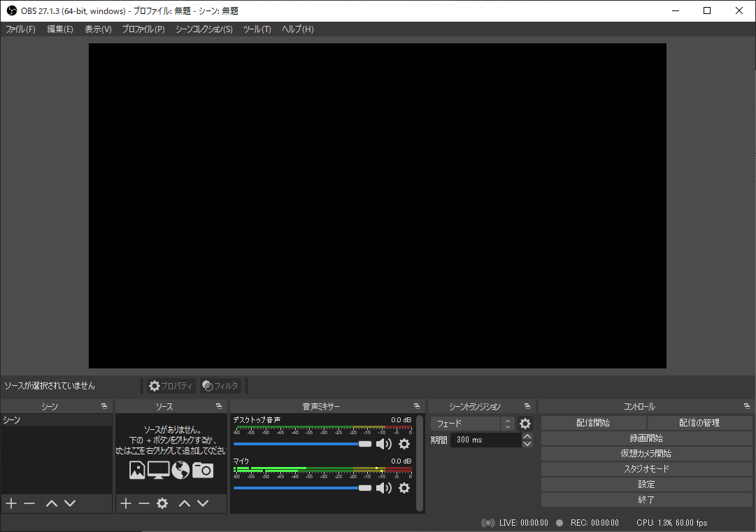Image resolution: width=756 pixels, height=532 pixels.
Task: Click the デスクトップ音声 0.0 dB value
Action: pyautogui.click(x=401, y=420)
